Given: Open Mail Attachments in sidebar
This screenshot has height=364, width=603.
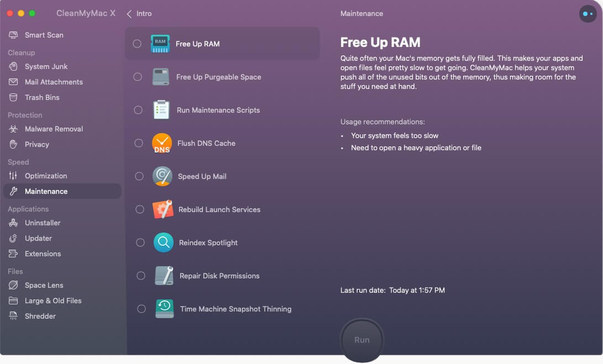Looking at the screenshot, I should 54,82.
